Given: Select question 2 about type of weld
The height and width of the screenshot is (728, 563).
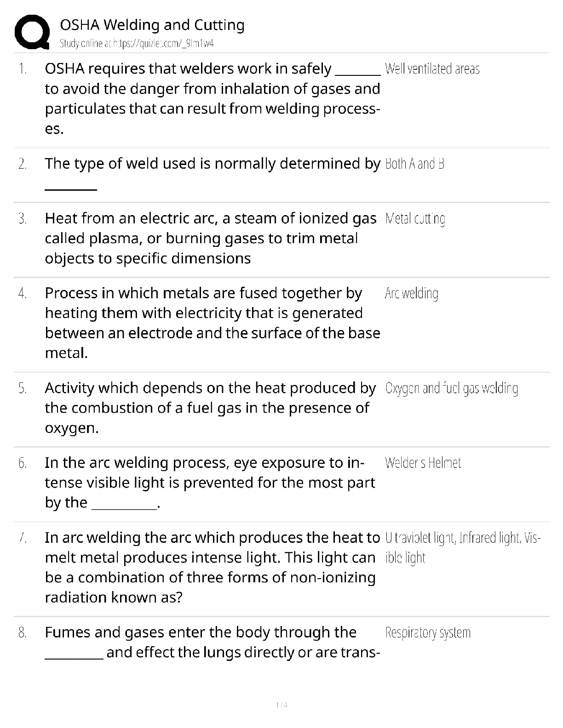Looking at the screenshot, I should (212, 164).
